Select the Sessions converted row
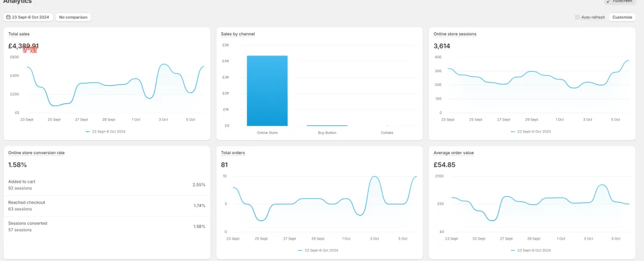The height and width of the screenshot is (261, 644). point(106,226)
